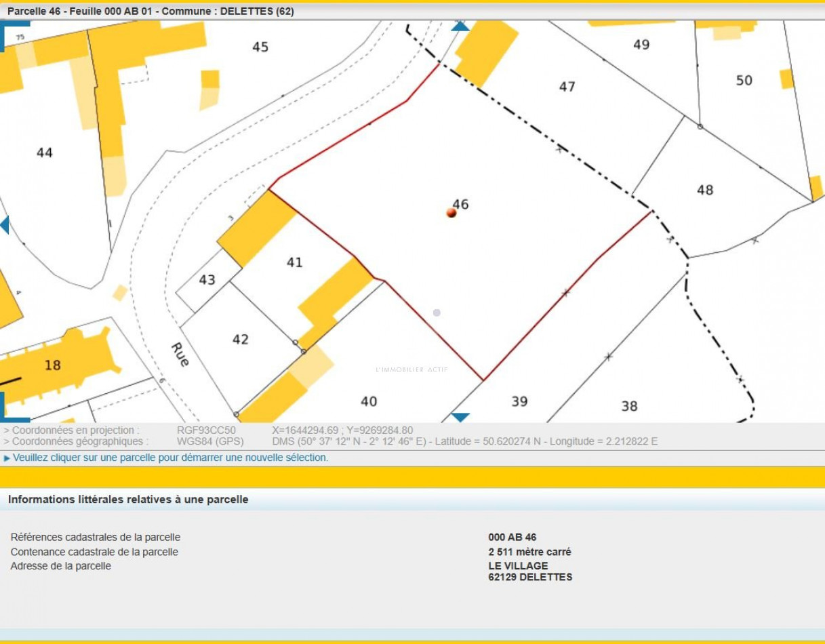The height and width of the screenshot is (644, 825).
Task: Select parcelle 39 on the map
Action: (x=521, y=401)
